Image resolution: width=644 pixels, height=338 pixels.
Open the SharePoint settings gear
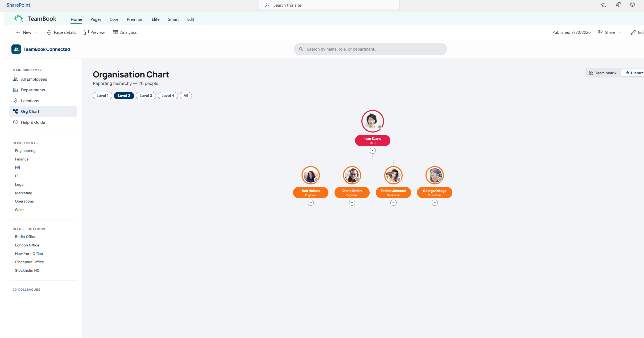click(632, 5)
